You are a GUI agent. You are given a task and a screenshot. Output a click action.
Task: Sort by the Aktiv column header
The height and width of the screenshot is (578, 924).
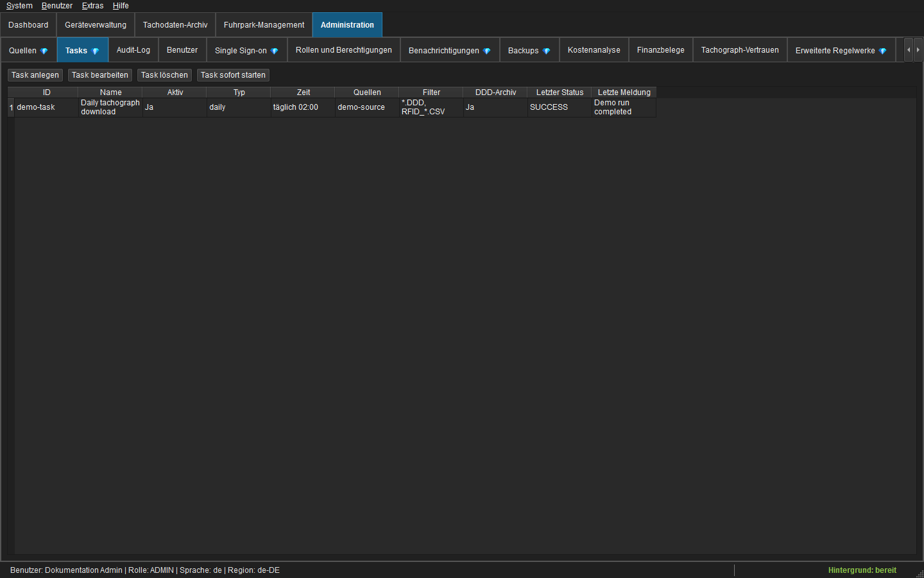[175, 92]
